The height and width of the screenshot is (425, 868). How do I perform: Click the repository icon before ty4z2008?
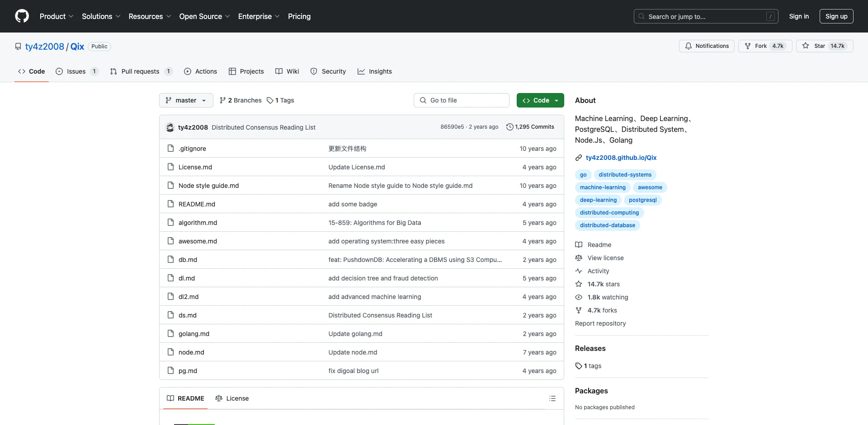click(18, 47)
